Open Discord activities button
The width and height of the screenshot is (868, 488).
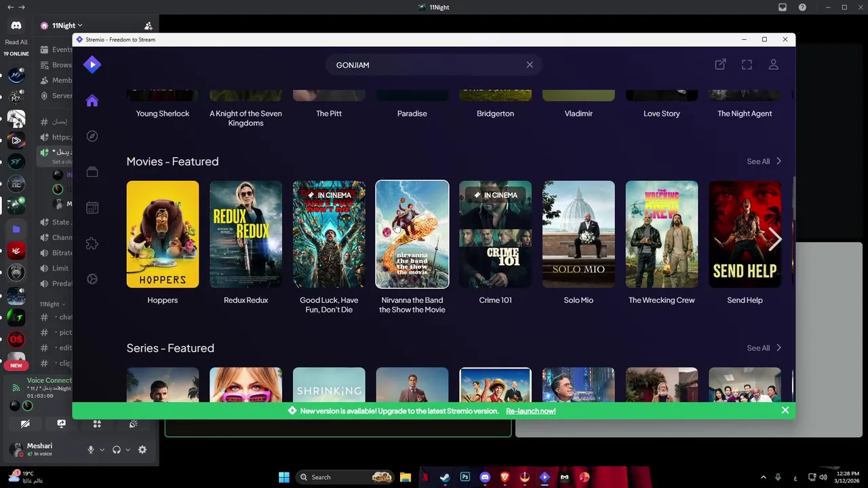click(x=97, y=424)
